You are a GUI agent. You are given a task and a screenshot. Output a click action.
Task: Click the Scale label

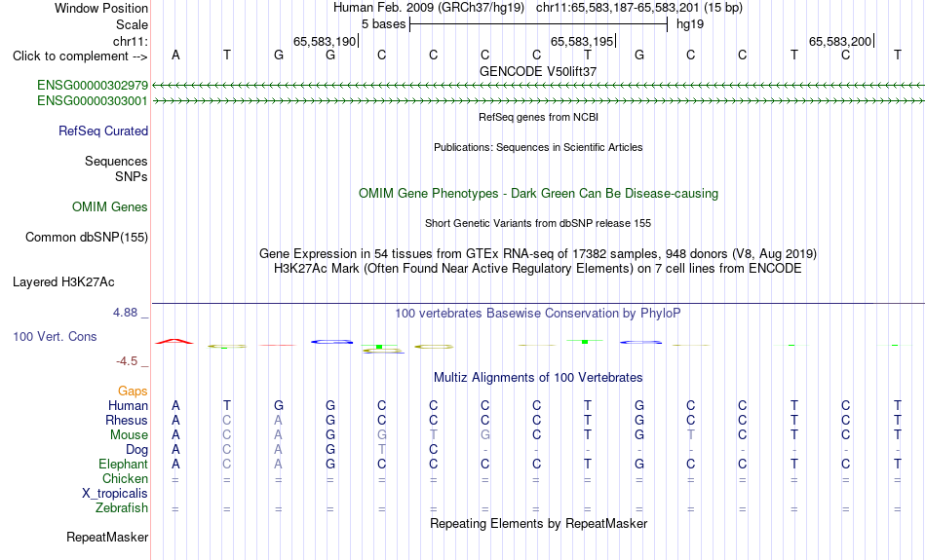click(133, 24)
